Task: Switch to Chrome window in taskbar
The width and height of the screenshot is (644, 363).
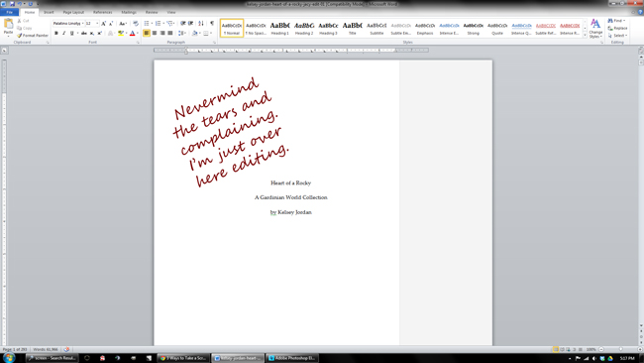Action: (183, 358)
